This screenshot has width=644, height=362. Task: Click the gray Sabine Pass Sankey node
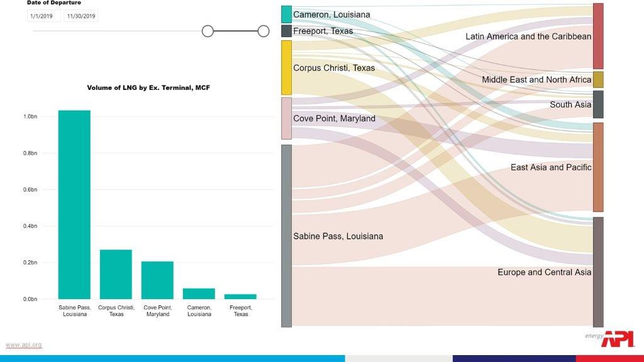click(x=286, y=236)
